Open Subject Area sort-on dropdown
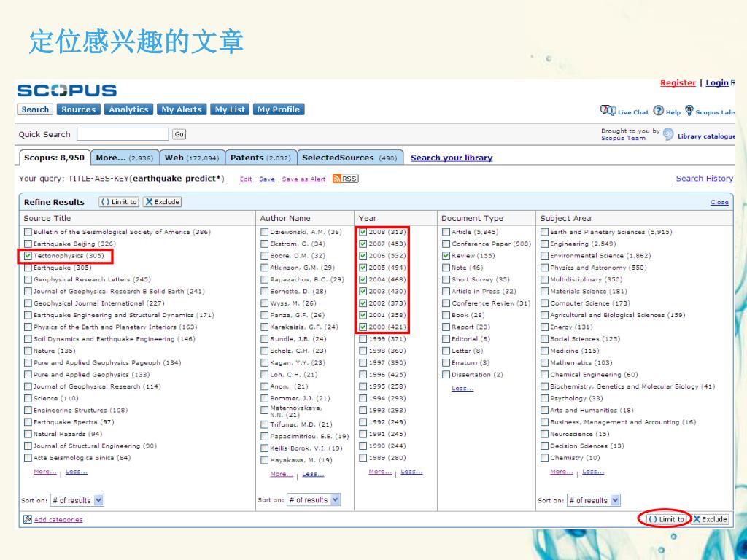The image size is (747, 560). 594,500
